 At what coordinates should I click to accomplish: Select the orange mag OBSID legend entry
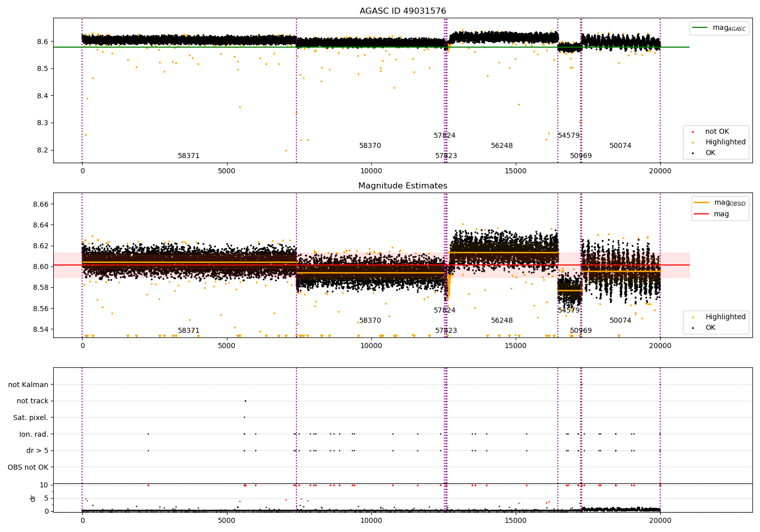click(x=719, y=203)
